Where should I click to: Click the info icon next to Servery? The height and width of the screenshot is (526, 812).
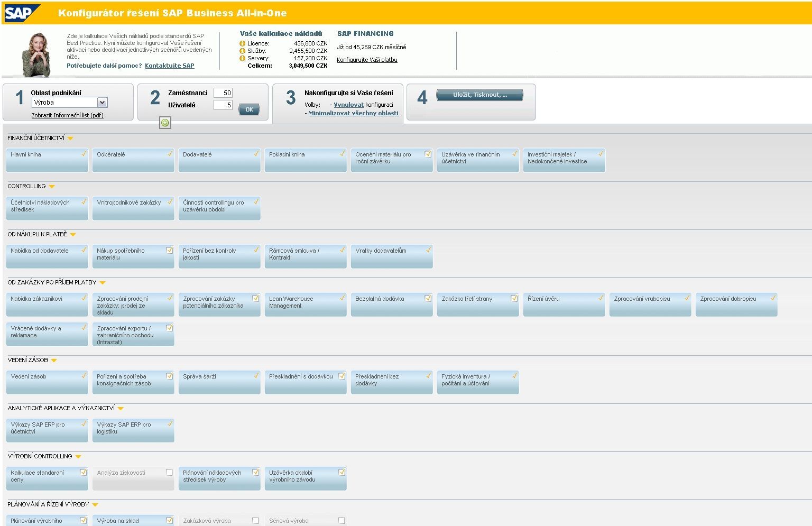243,58
